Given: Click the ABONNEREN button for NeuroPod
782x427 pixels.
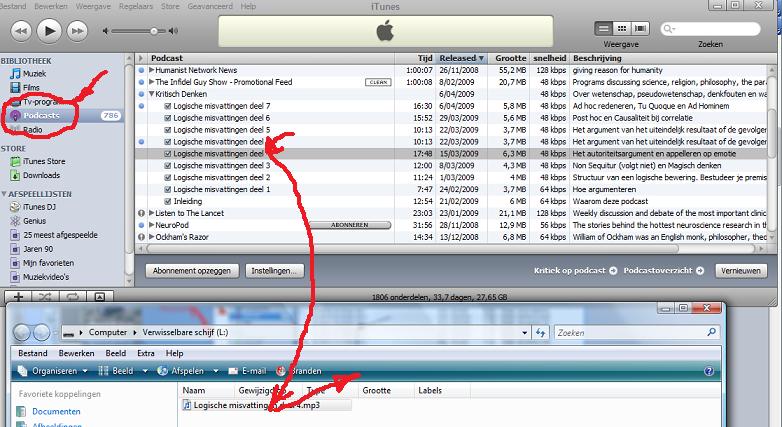Looking at the screenshot, I should [x=349, y=225].
